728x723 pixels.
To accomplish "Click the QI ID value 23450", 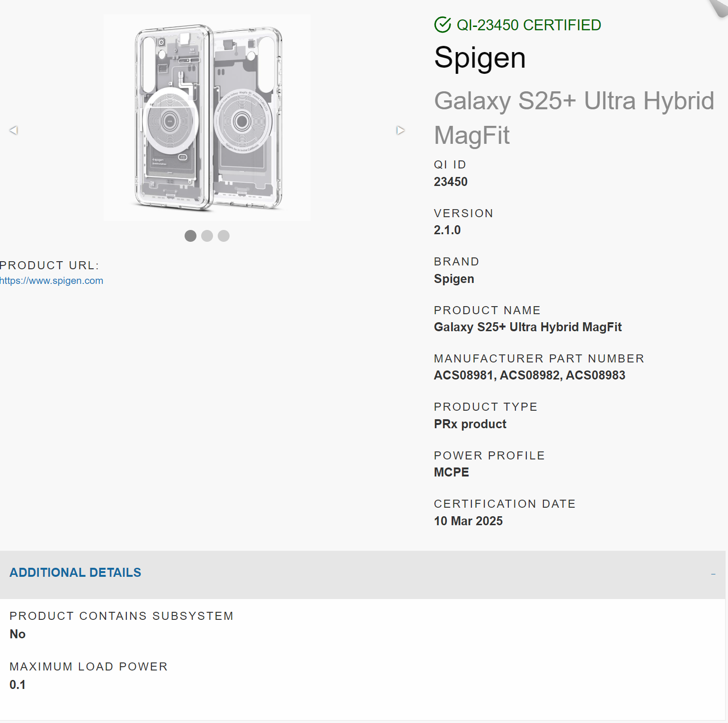I will pyautogui.click(x=451, y=182).
